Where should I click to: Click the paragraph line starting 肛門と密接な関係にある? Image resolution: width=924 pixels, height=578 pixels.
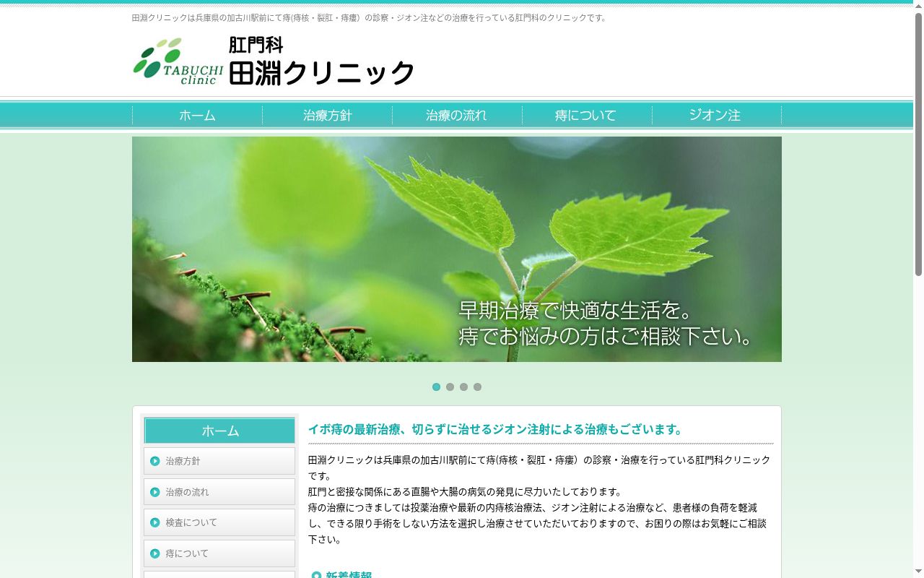point(466,492)
